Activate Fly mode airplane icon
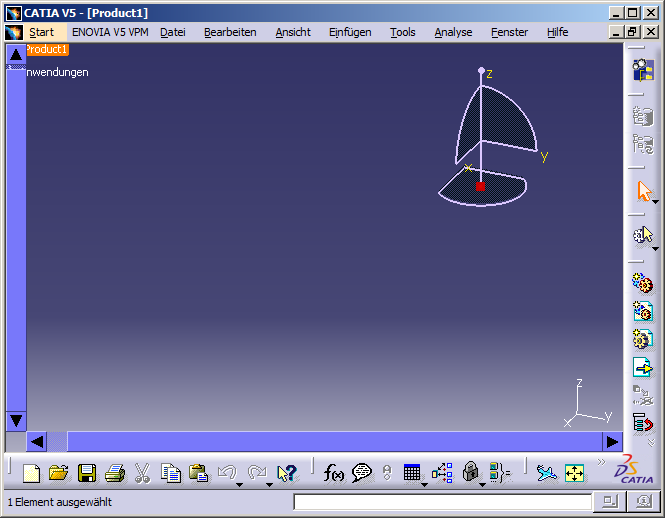 tap(546, 473)
